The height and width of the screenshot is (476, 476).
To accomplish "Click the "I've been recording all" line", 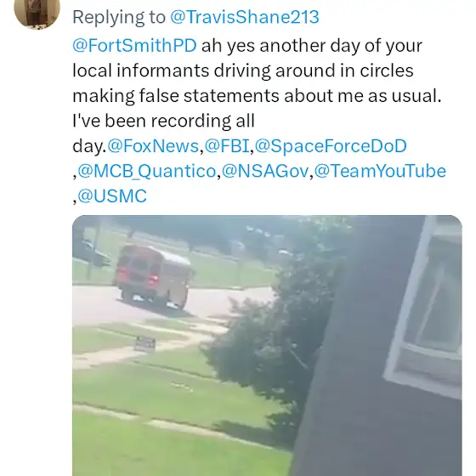I will (x=163, y=121).
